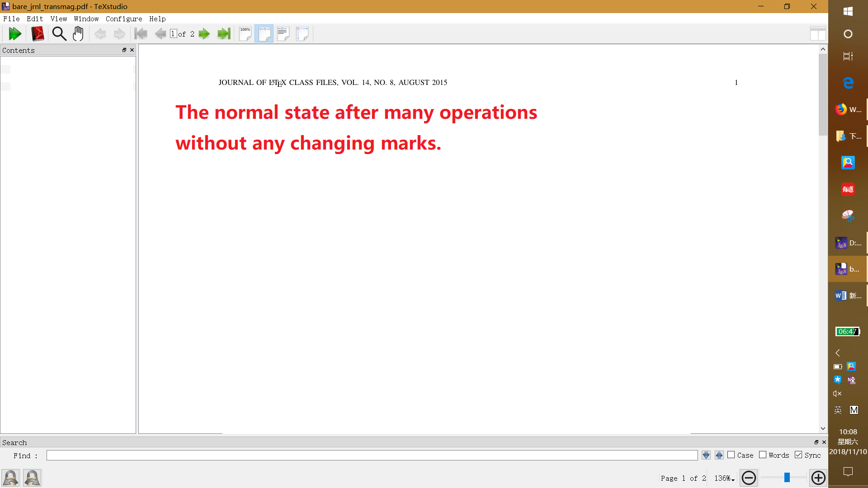
Task: Switch to TeXstudio D: window in taskbar
Action: click(x=848, y=243)
